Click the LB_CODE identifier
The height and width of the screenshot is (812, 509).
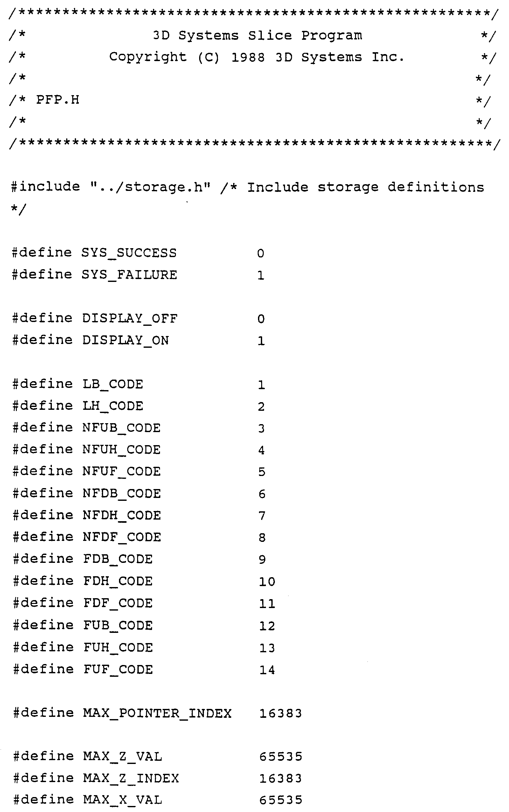113,384
